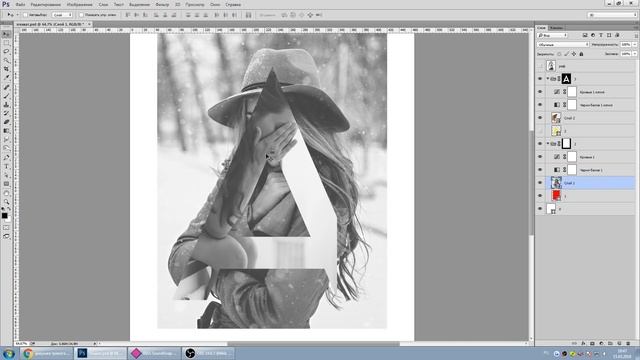
Task: Select the Clone Stamp tool
Action: pos(6,104)
